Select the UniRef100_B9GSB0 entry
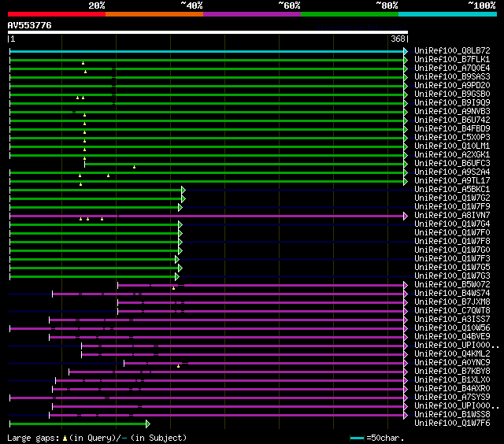 [452, 94]
